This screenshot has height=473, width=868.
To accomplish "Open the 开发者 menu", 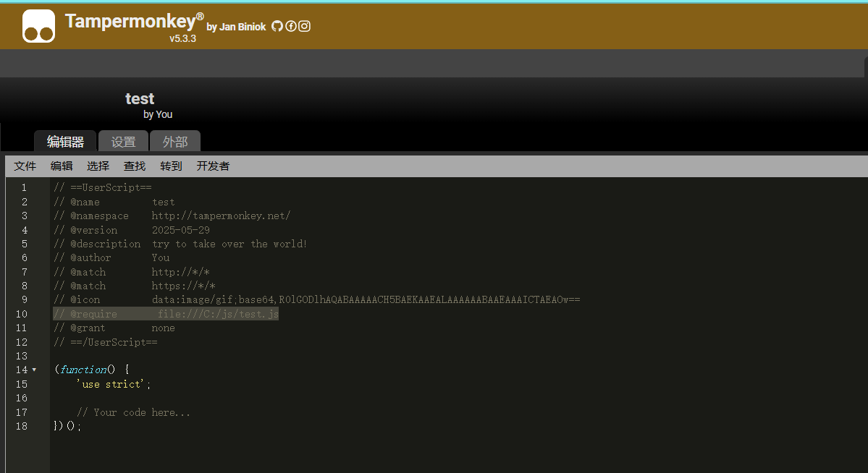I will pyautogui.click(x=213, y=166).
